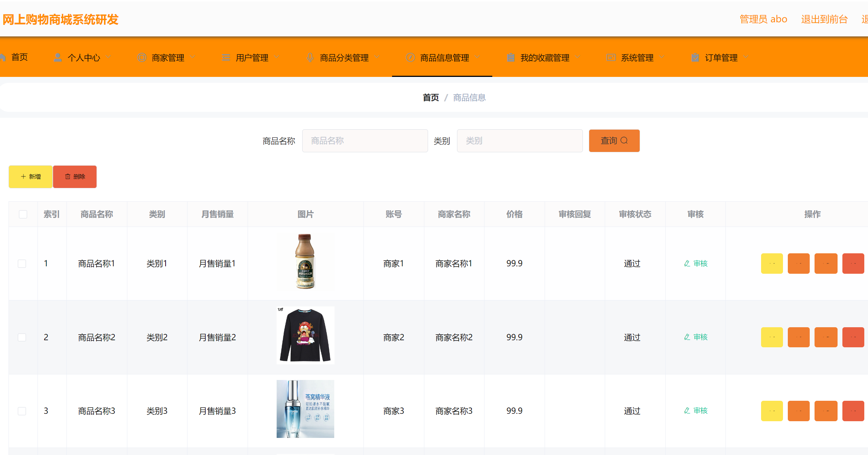
Task: Click the checkmark icon next to 订单管理
Action: [695, 57]
